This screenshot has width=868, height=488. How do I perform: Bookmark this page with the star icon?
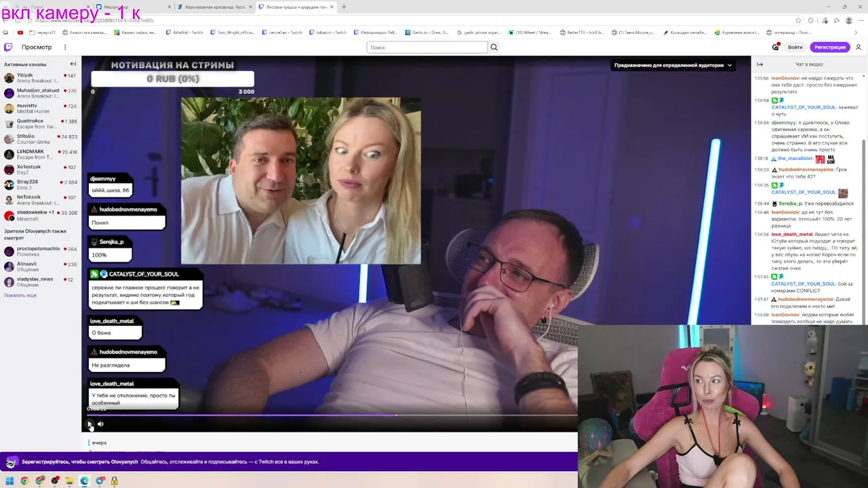799,20
